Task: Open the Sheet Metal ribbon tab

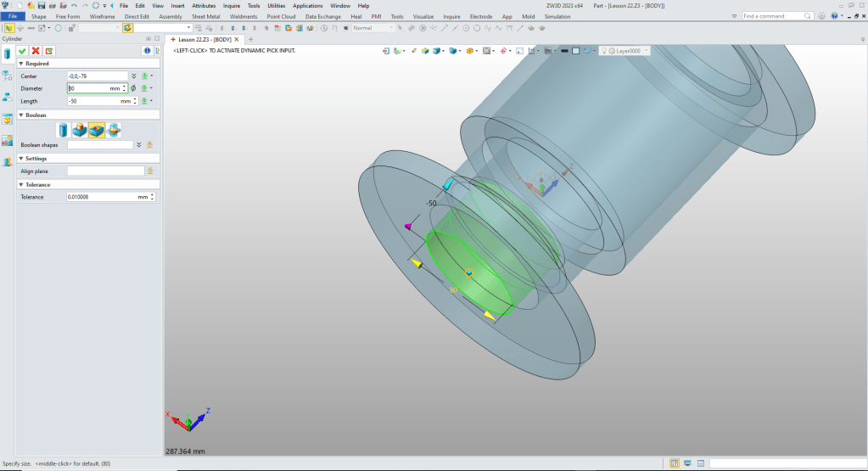Action: pyautogui.click(x=204, y=16)
